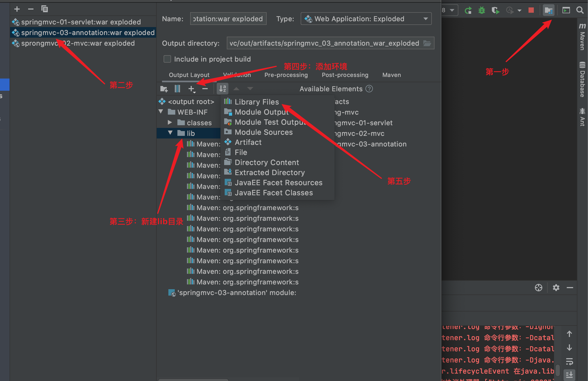Expand the classes folder
The image size is (588, 381).
click(x=170, y=122)
